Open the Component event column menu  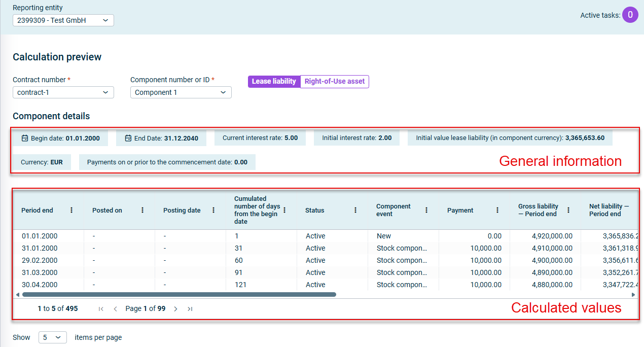[426, 210]
